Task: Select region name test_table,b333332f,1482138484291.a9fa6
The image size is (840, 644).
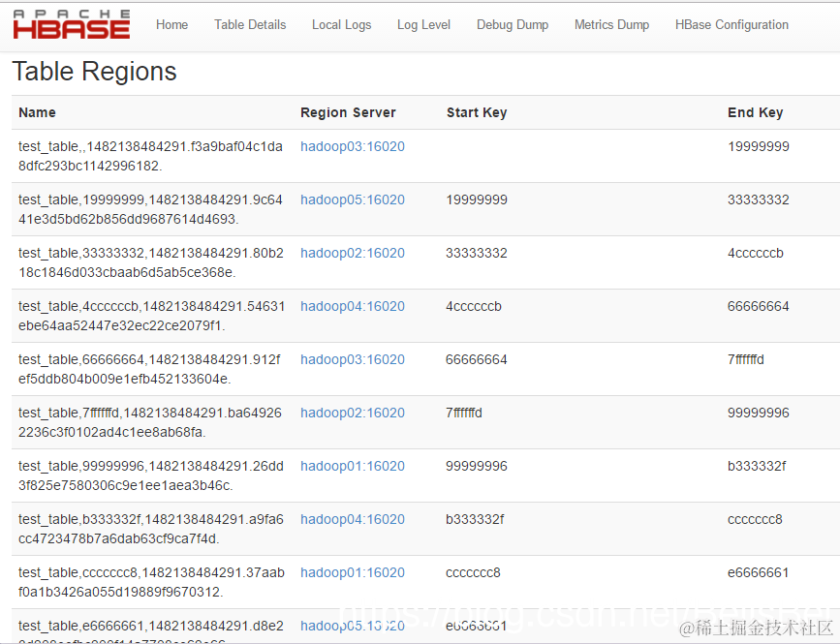Action: coord(151,529)
